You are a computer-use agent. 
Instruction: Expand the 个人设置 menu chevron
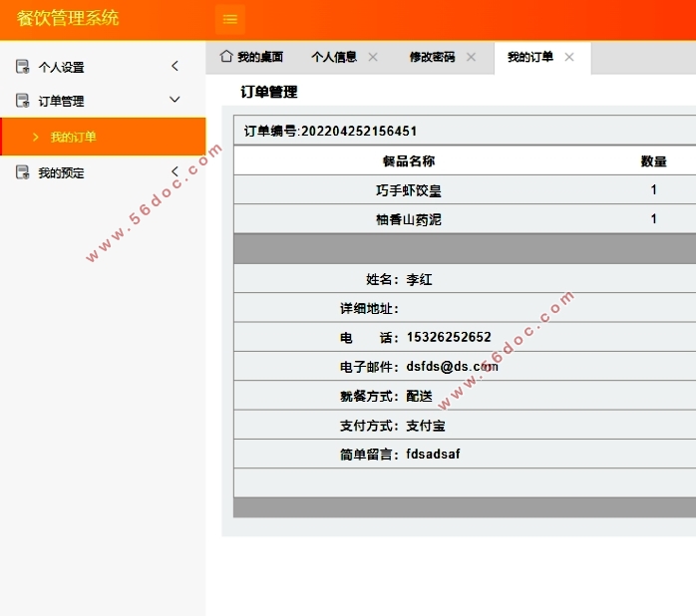[174, 66]
